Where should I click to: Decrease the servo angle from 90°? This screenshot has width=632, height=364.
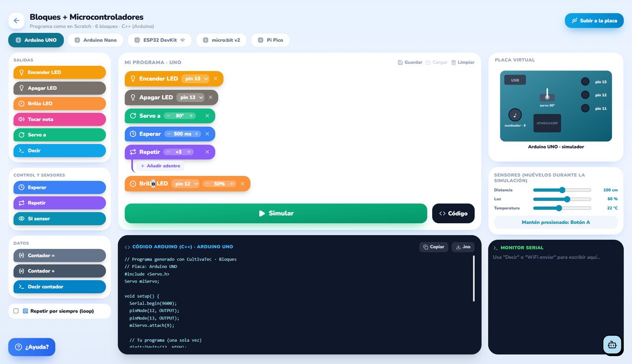pyautogui.click(x=169, y=116)
